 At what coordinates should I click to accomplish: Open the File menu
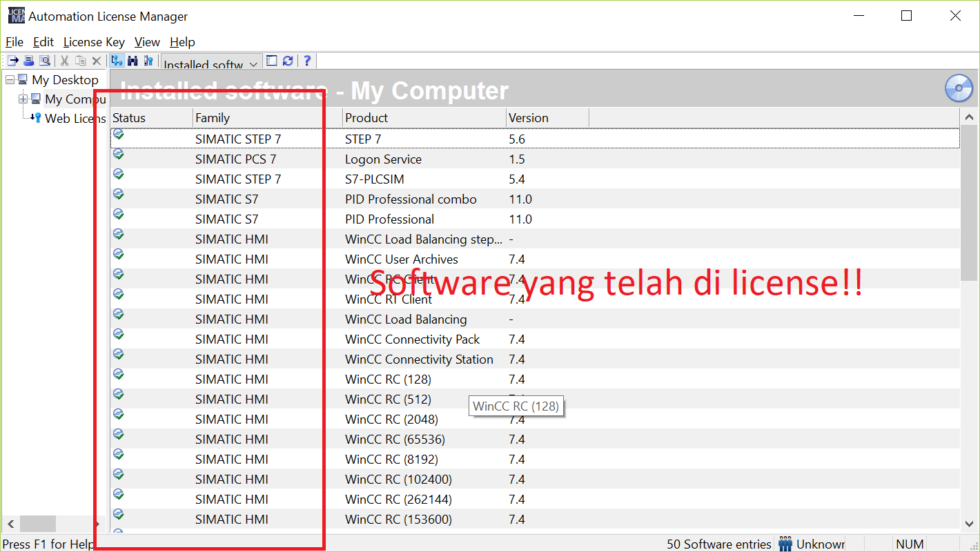[x=14, y=42]
